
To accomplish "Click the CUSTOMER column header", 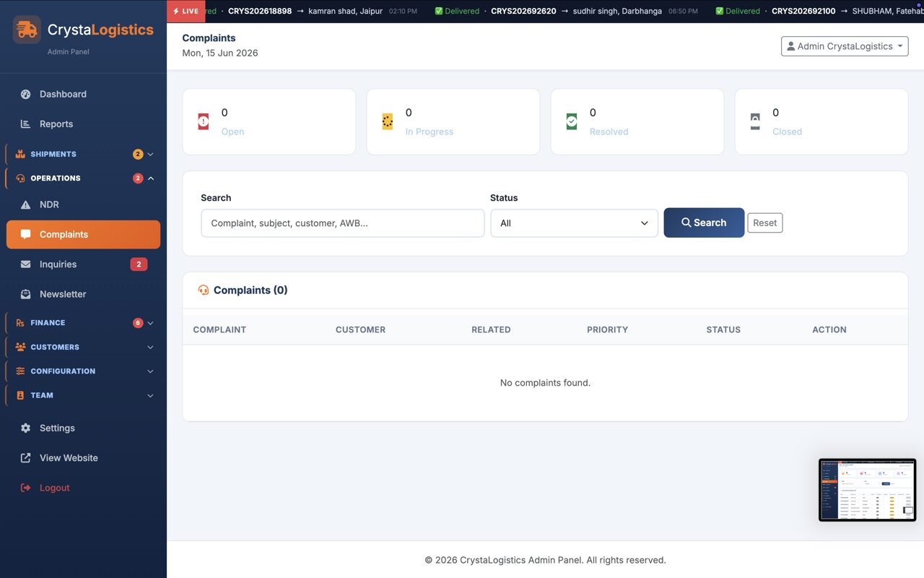I will [360, 329].
